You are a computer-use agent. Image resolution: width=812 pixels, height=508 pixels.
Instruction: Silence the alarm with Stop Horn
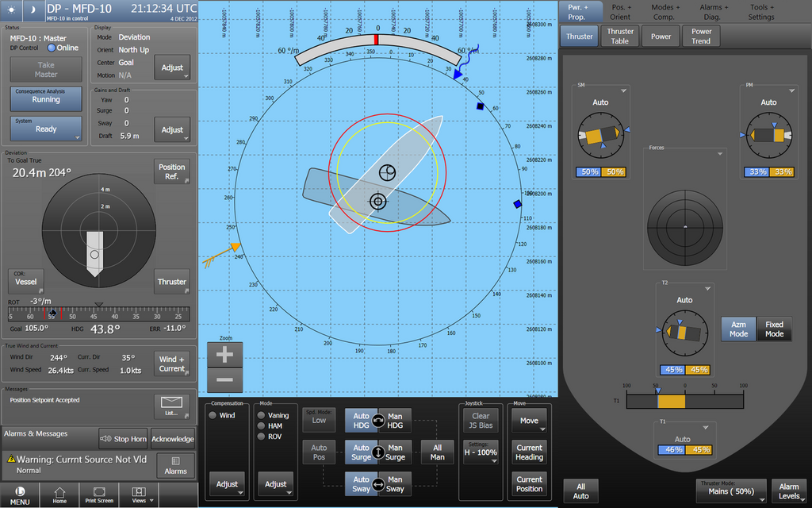pos(123,438)
